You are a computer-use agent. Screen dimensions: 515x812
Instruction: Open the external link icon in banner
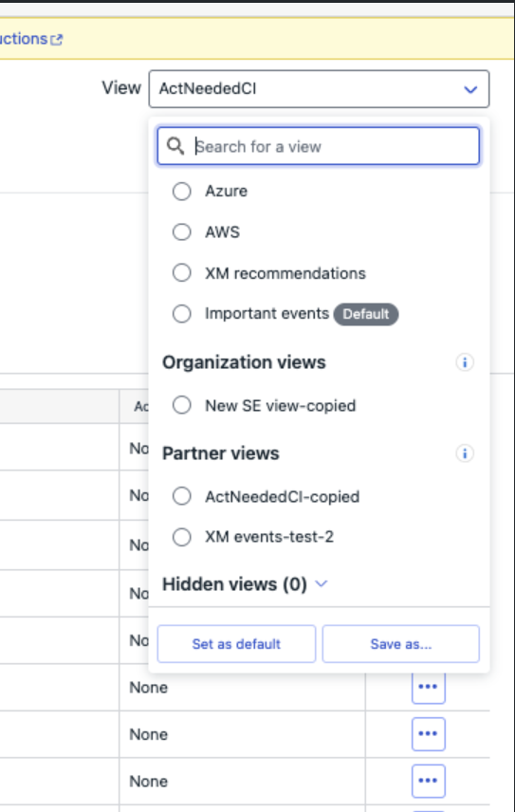tap(57, 39)
